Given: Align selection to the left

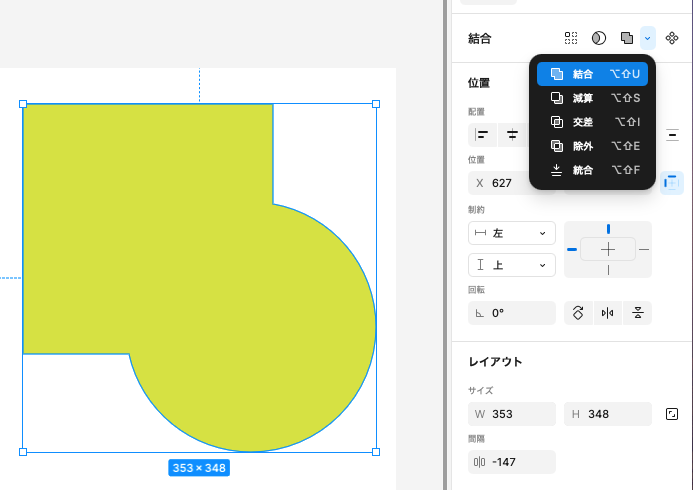Looking at the screenshot, I should pyautogui.click(x=482, y=135).
